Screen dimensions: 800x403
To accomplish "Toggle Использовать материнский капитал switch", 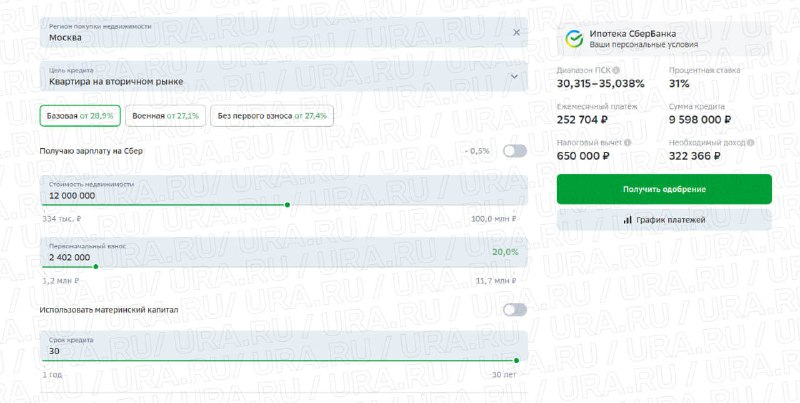I will [515, 310].
